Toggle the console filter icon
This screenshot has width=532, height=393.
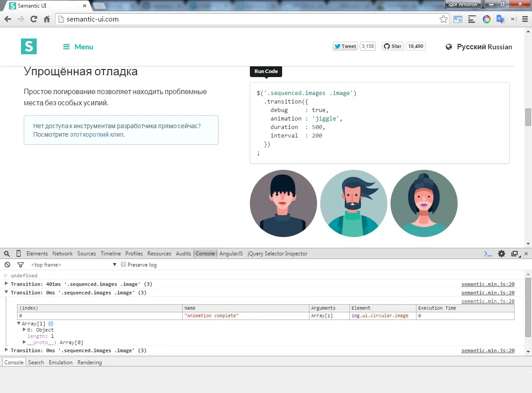(x=21, y=265)
